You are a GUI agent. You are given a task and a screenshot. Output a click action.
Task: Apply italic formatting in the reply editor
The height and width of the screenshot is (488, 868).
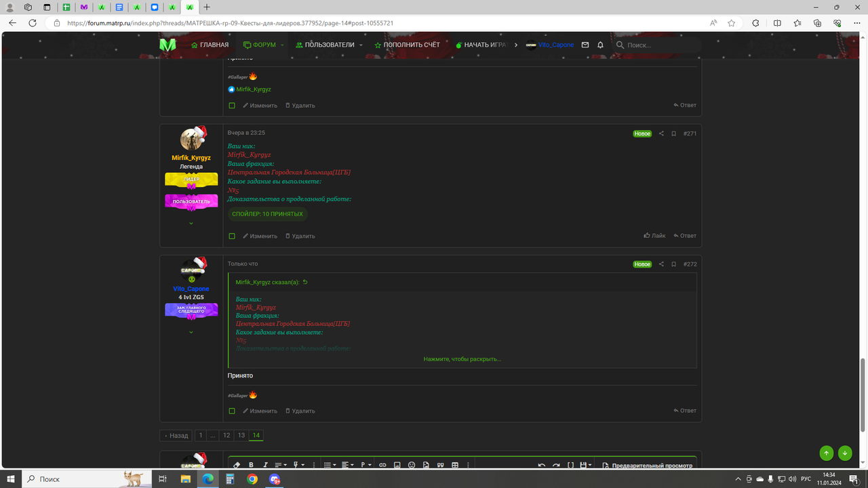[x=264, y=464]
